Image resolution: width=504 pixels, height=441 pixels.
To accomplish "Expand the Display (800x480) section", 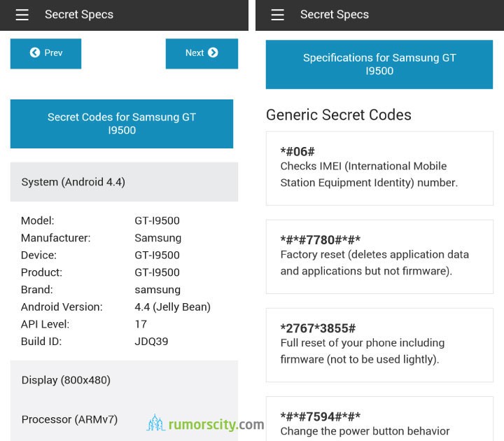I will 124,380.
